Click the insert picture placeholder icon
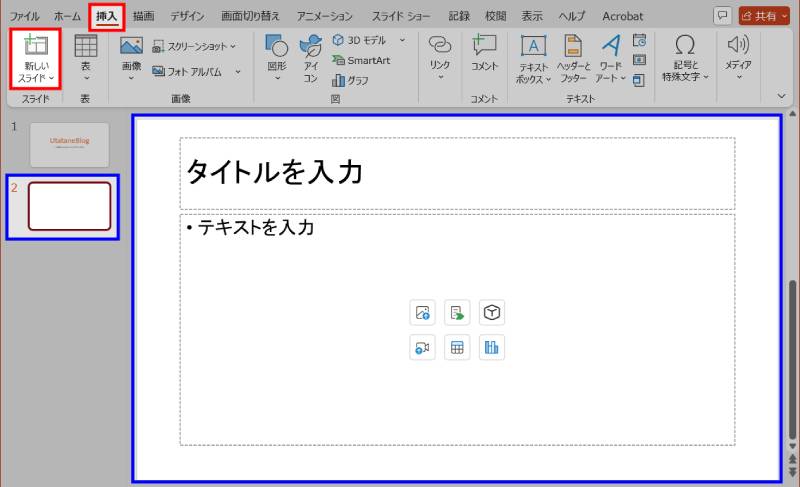The image size is (800, 487). coord(422,312)
